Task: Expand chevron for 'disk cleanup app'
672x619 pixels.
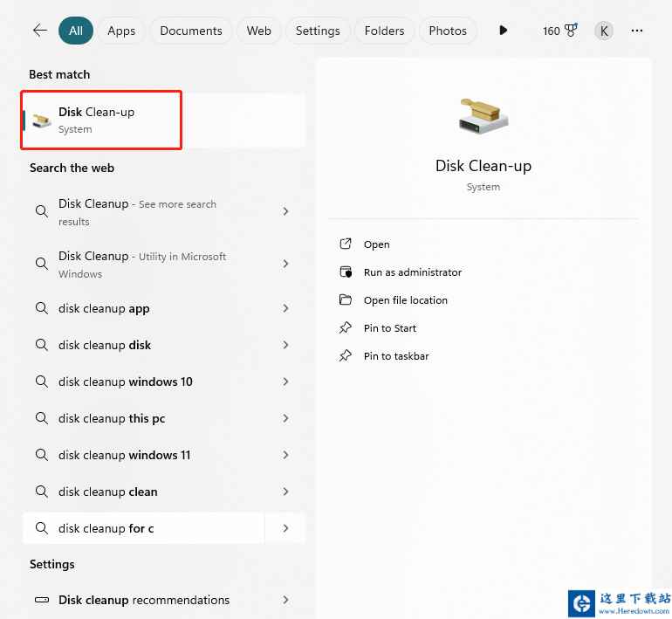Action: tap(285, 308)
